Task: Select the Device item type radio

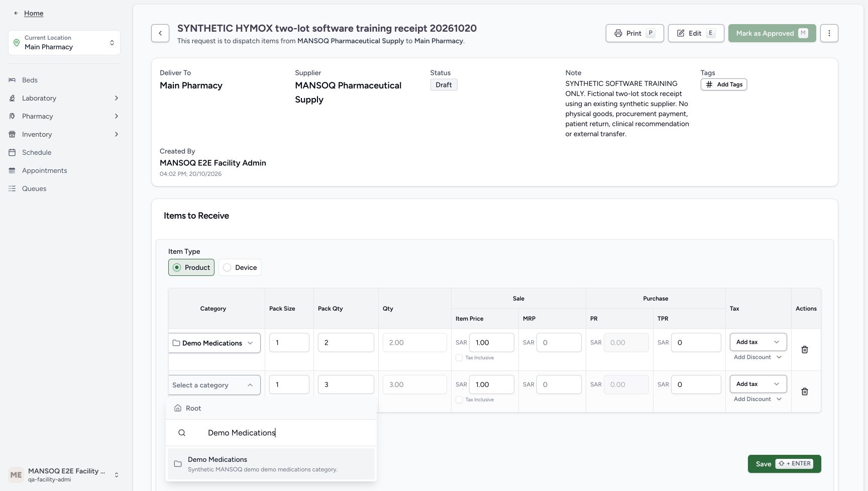Action: tap(240, 267)
